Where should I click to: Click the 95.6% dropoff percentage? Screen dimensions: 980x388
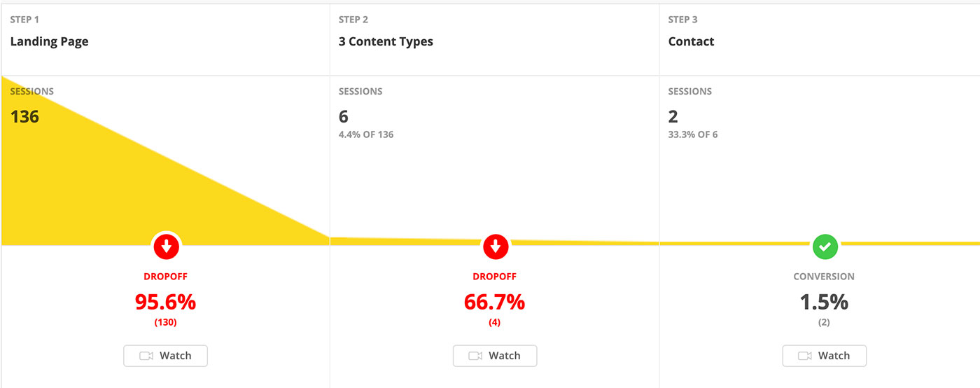(x=166, y=303)
